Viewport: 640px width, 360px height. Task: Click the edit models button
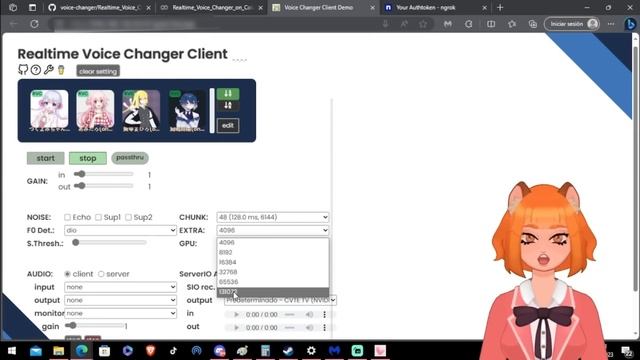coord(228,125)
